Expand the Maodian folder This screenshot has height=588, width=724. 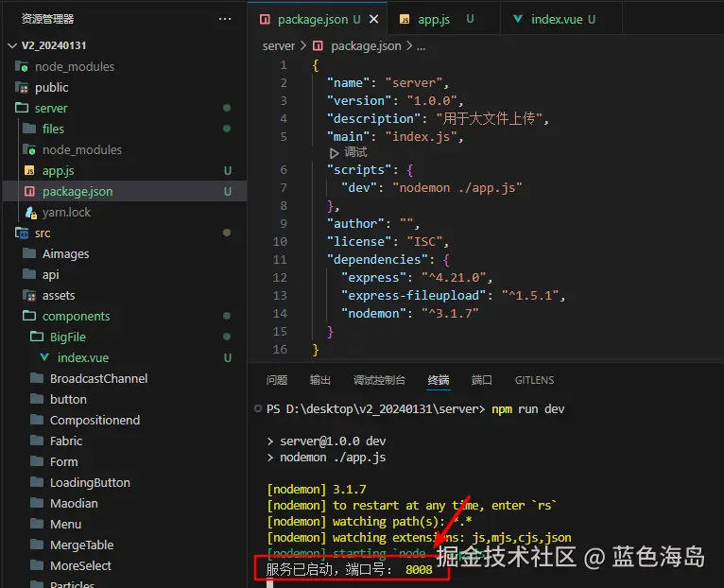74,503
